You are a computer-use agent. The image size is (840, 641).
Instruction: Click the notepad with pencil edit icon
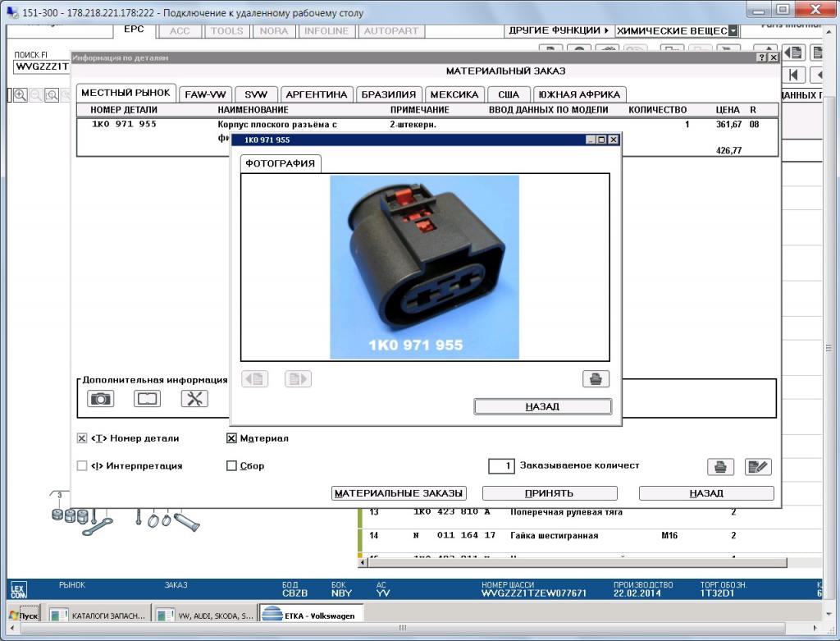pos(758,466)
